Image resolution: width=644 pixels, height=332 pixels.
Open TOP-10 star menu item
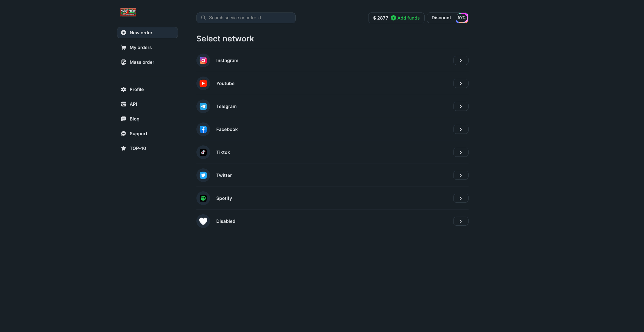pyautogui.click(x=137, y=148)
